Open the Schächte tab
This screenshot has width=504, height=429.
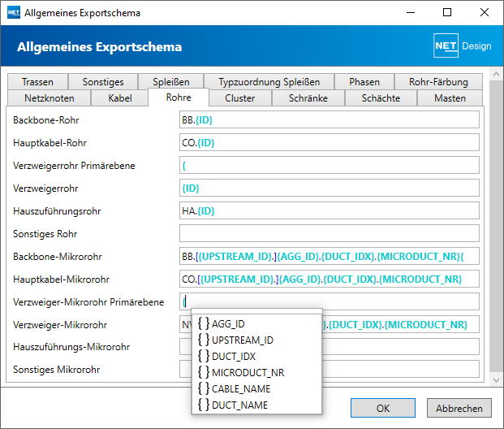pos(381,97)
